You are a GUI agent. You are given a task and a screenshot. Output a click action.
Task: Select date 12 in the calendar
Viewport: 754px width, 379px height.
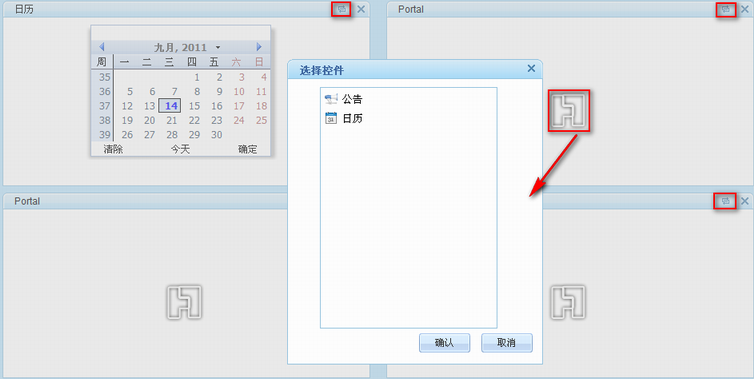[127, 106]
